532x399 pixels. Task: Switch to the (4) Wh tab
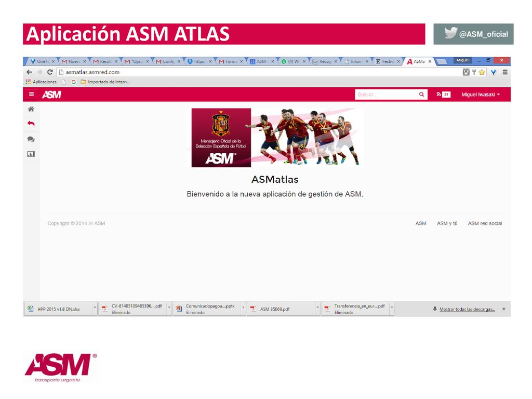tap(293, 61)
